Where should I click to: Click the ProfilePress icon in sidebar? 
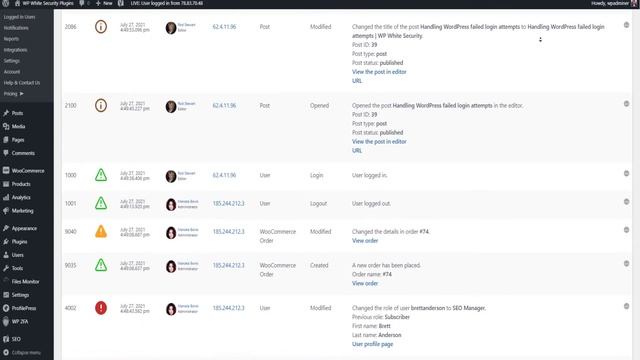click(6, 308)
